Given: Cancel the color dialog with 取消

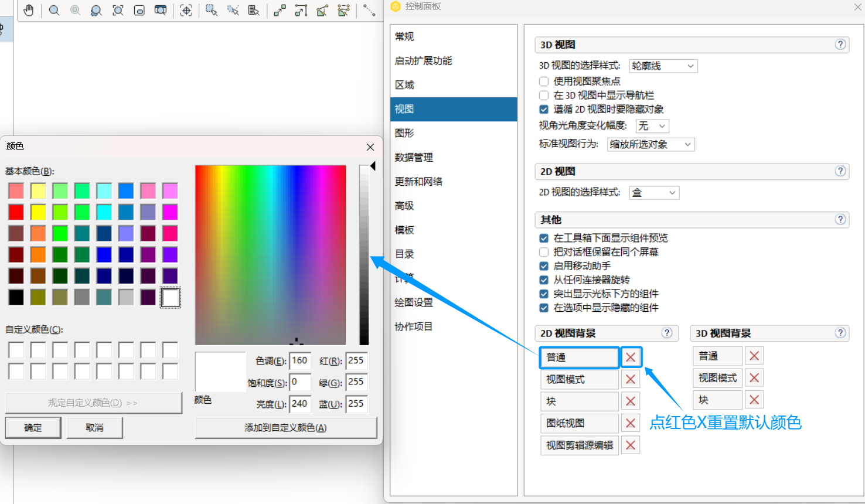Looking at the screenshot, I should (94, 428).
